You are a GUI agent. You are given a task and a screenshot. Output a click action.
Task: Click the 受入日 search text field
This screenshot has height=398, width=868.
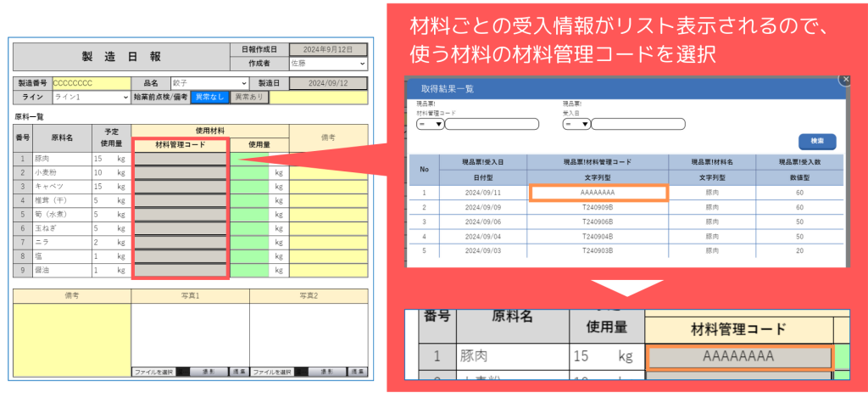(x=637, y=124)
